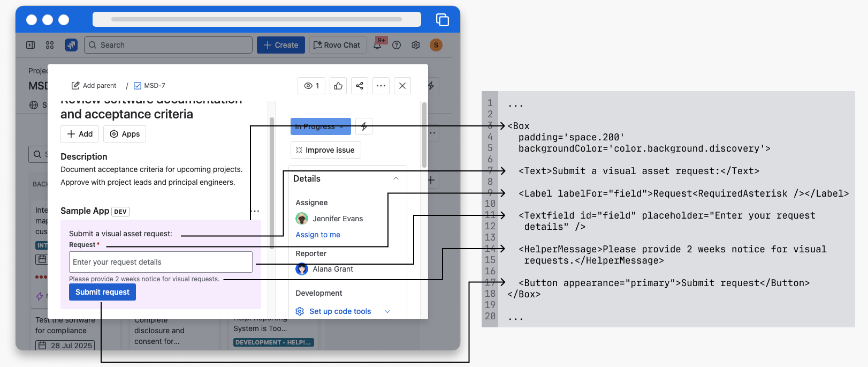Click 'Complete disclosure and consent for...' card
The height and width of the screenshot is (367, 868).
tap(159, 331)
